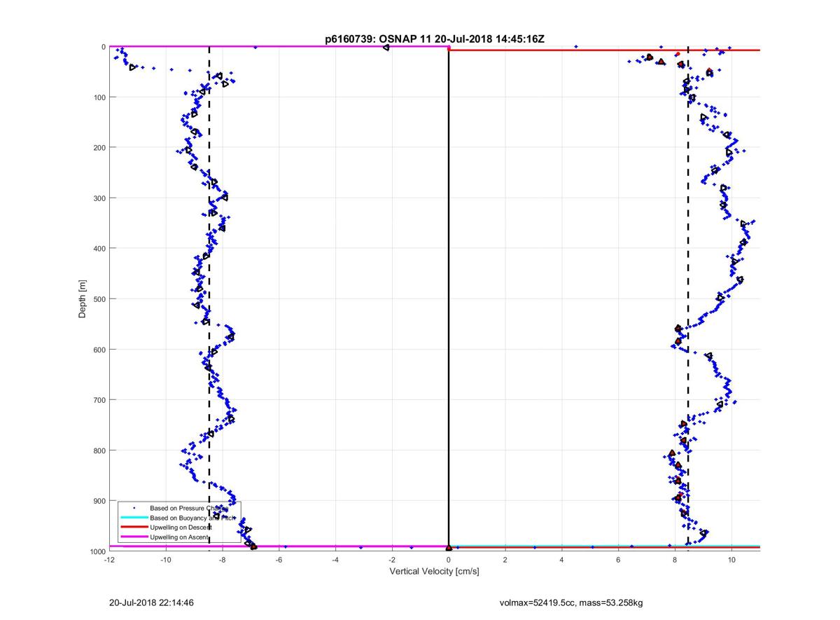Click the red line legend sample
The width and height of the screenshot is (840, 620).
click(133, 527)
